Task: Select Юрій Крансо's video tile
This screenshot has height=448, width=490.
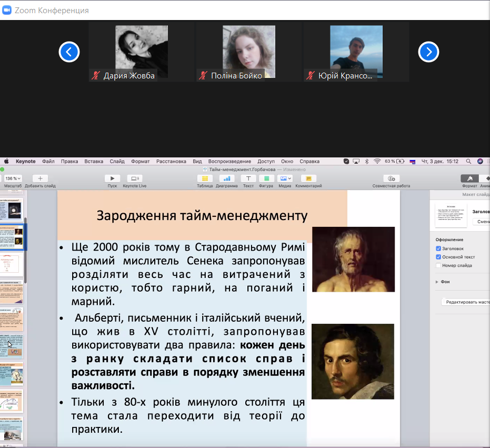Action: [356, 52]
